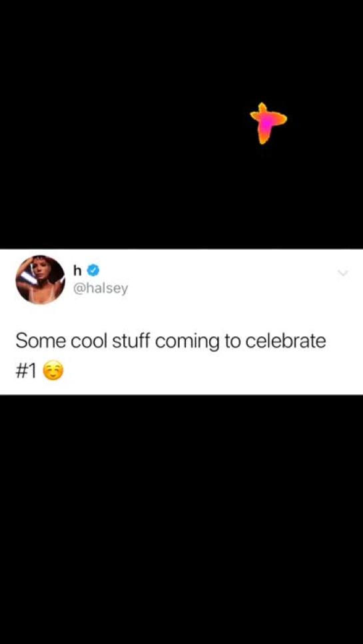Click the orange tail of the bird sticker
363x644 pixels.
[x=263, y=137]
